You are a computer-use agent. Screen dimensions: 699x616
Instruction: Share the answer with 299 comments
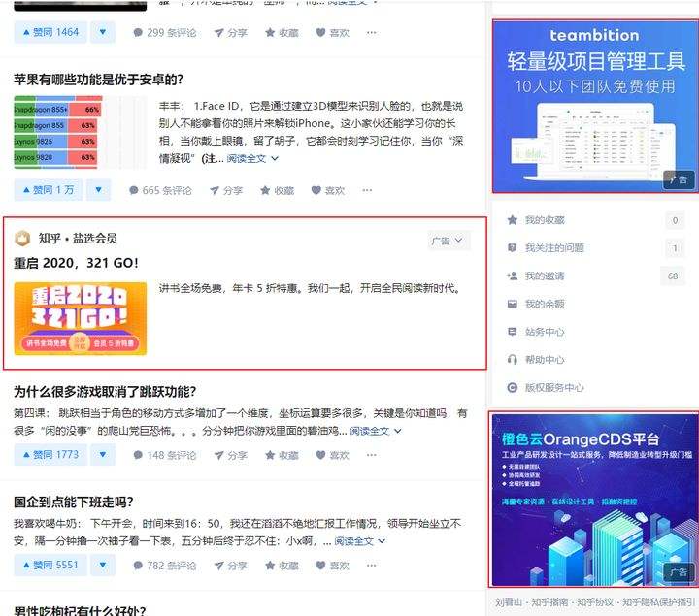tap(230, 33)
